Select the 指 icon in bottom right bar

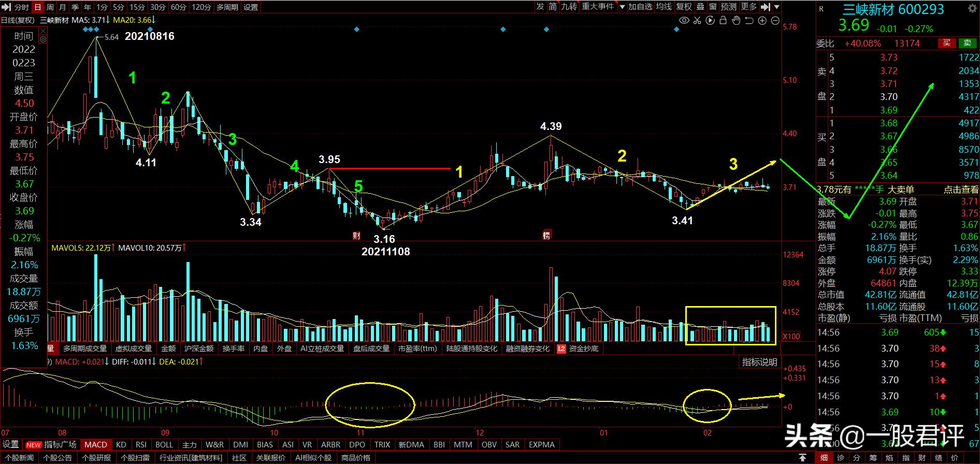point(906,458)
